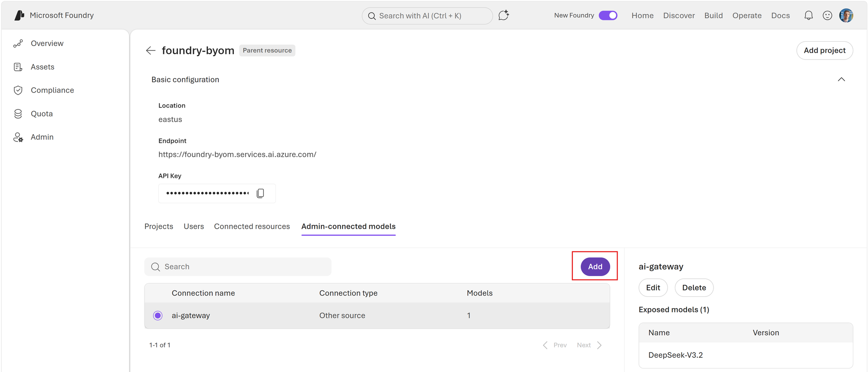
Task: Open the Quota page icon in sidebar
Action: pyautogui.click(x=18, y=114)
